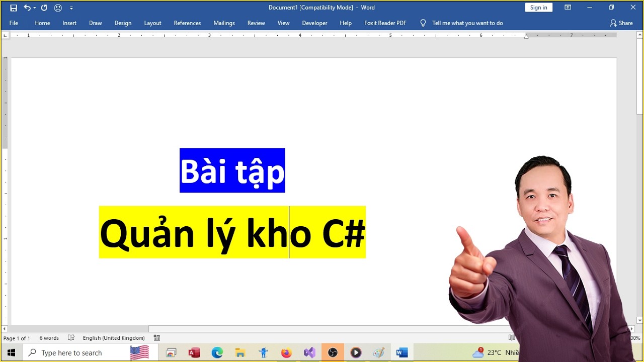Click the Tell me what you want to do box
Image resolution: width=644 pixels, height=362 pixels.
467,23
